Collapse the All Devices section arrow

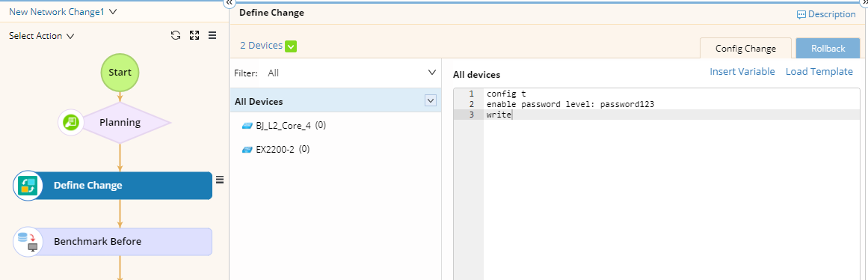430,100
